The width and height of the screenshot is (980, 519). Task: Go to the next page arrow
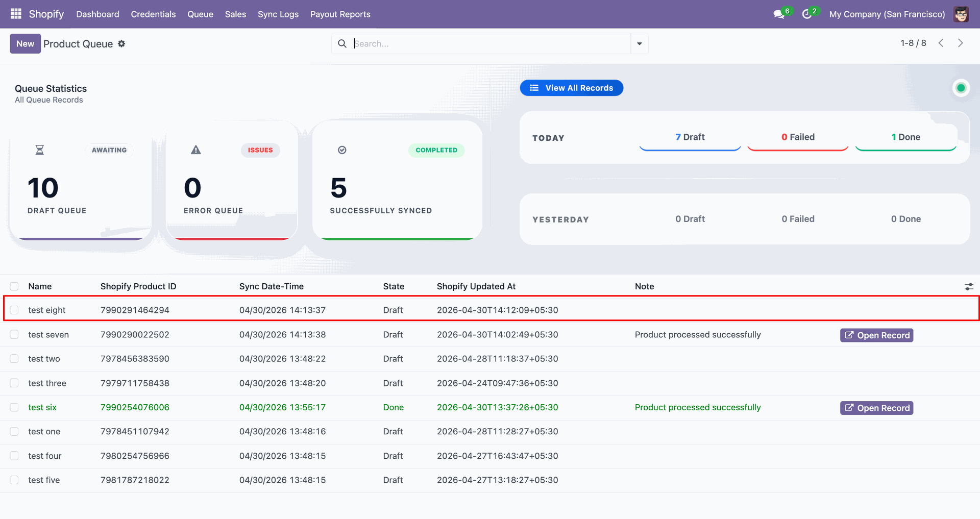(x=961, y=43)
